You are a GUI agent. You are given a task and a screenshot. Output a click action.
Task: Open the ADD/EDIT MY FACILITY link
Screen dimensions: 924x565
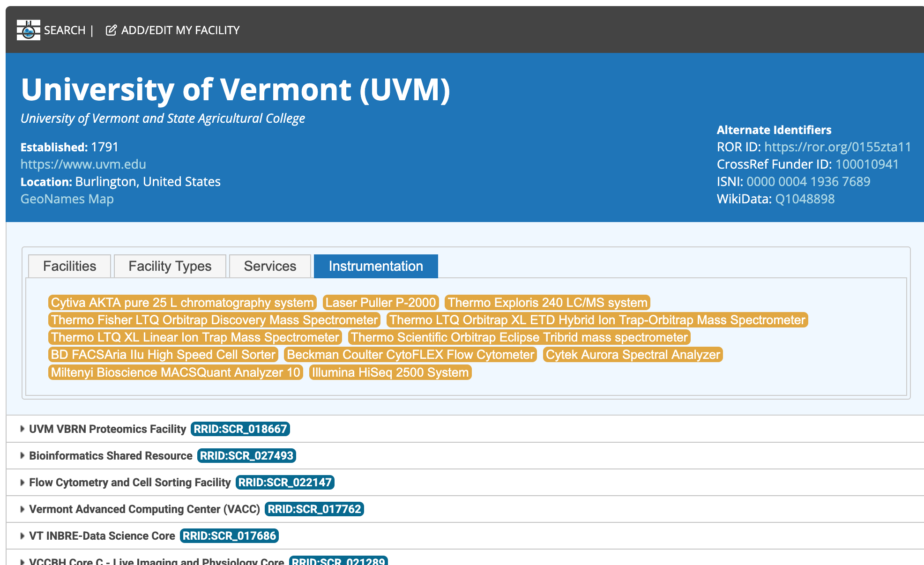pyautogui.click(x=180, y=30)
